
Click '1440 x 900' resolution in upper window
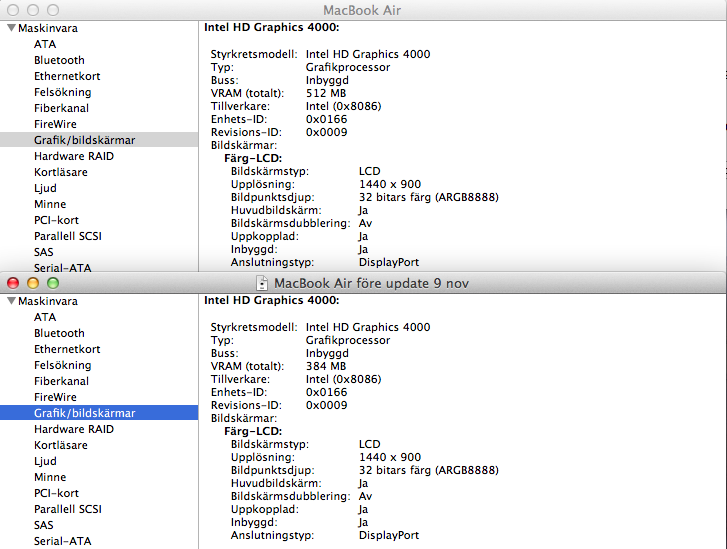pos(390,184)
